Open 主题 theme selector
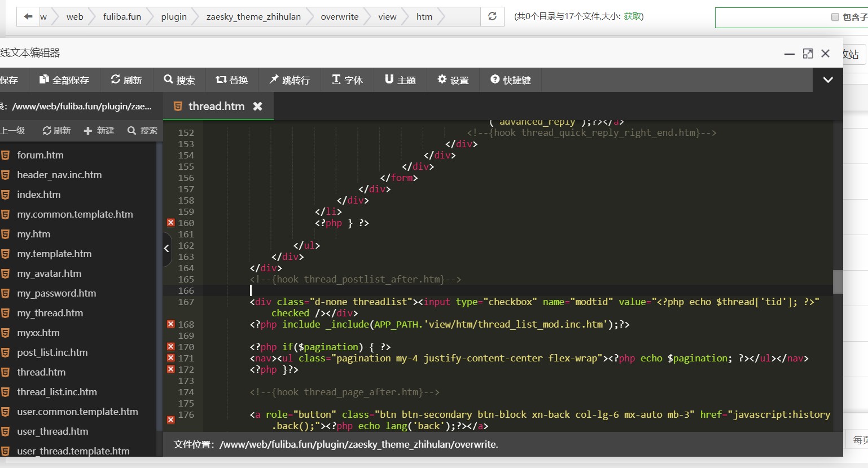 coord(400,80)
